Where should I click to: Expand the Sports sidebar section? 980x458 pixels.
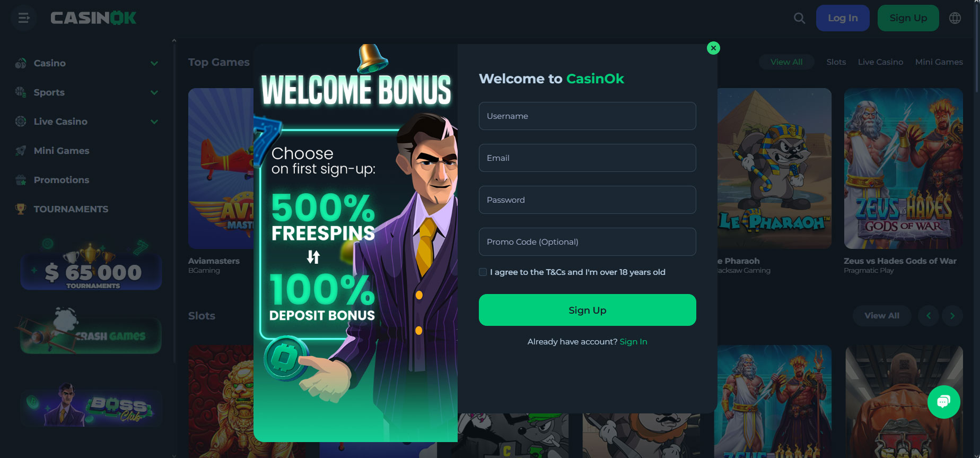(x=154, y=92)
